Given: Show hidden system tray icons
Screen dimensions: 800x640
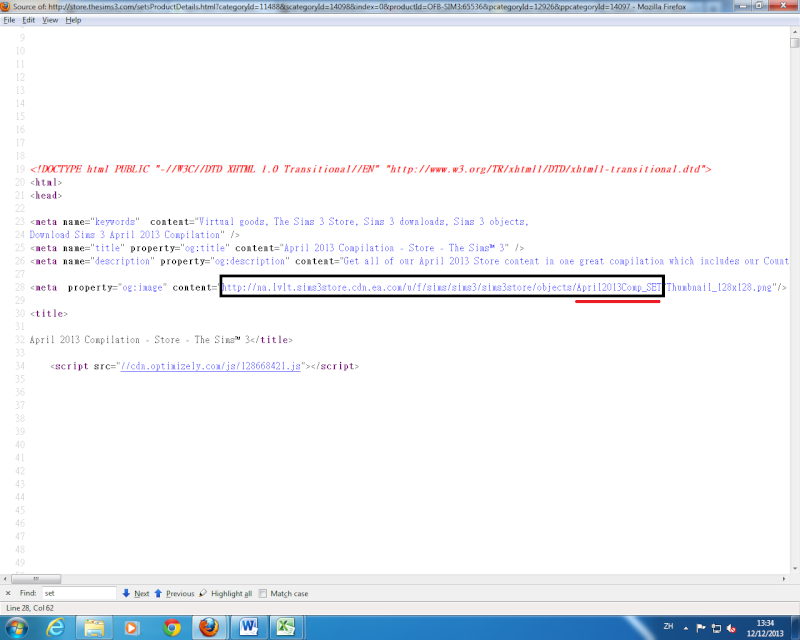Looking at the screenshot, I should pyautogui.click(x=686, y=628).
